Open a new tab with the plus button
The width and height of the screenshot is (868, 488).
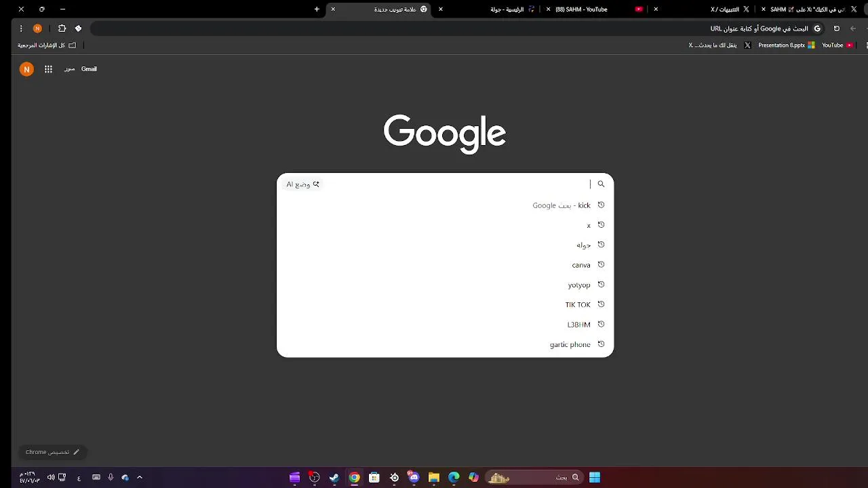click(x=317, y=9)
